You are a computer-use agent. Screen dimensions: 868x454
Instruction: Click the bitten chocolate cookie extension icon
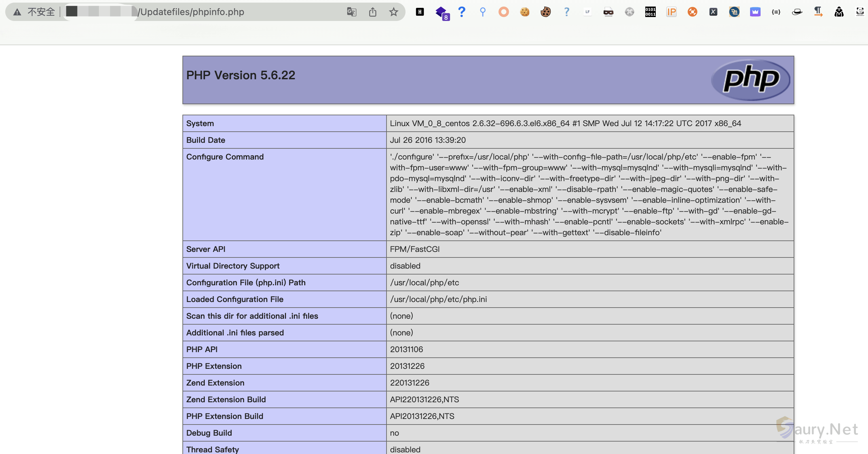point(546,12)
